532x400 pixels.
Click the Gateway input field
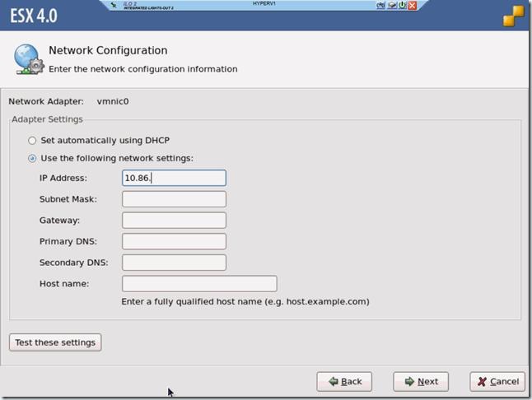pos(174,221)
